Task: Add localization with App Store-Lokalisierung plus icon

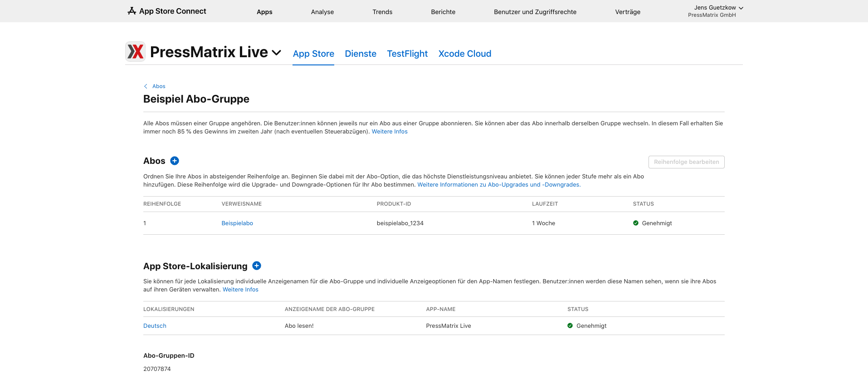Action: 257,266
